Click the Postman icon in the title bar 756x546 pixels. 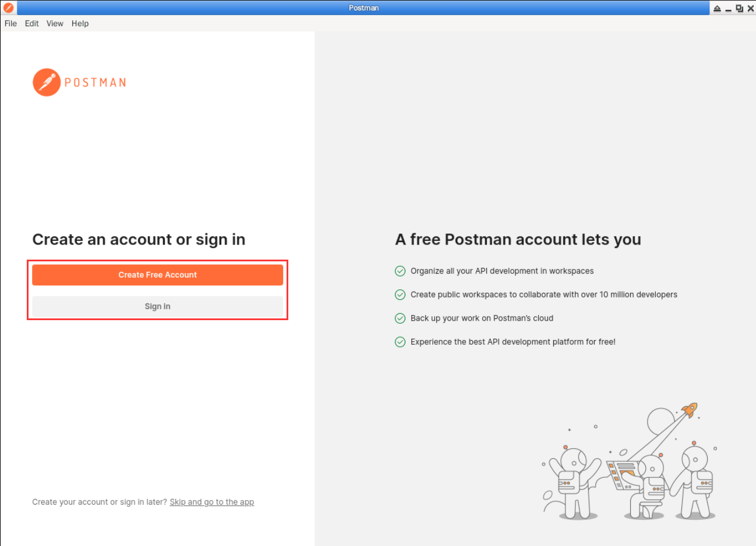coord(8,8)
